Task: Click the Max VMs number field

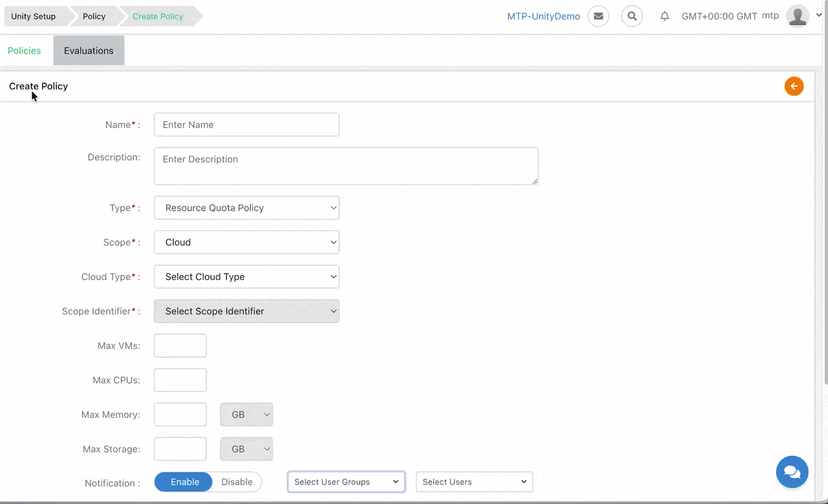Action: (x=180, y=345)
